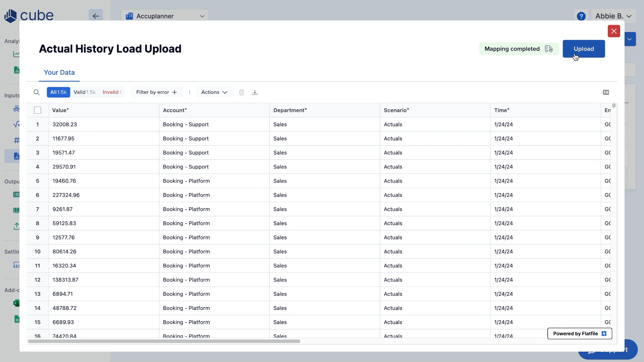Click the search magnifier icon in toolbar
Viewport: 644px width, 362px height.
click(37, 92)
